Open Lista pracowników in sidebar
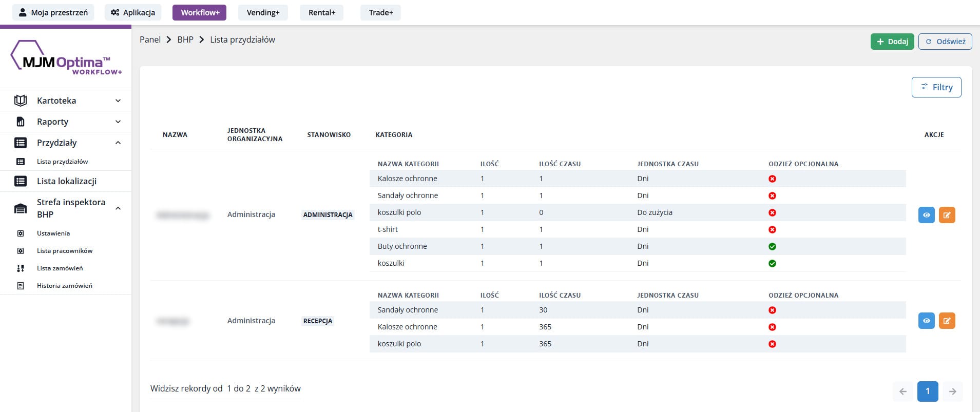Viewport: 980px width, 412px height. 64,251
